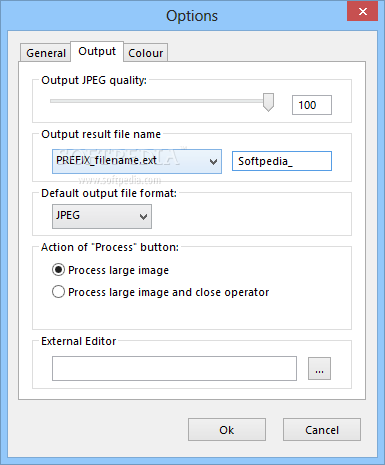Click the JPEG quality value field showing 100
This screenshot has width=385, height=465.
[312, 105]
